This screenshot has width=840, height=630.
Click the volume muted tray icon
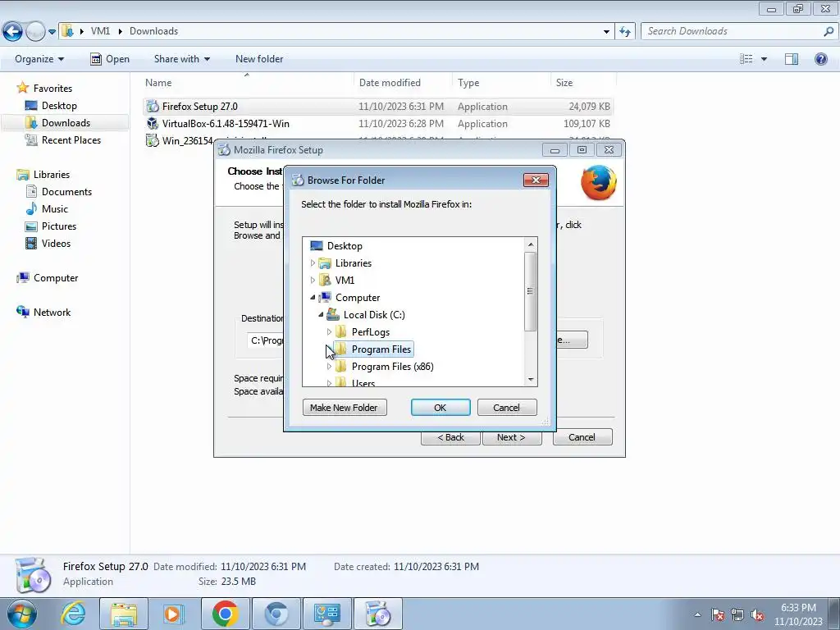coord(757,615)
